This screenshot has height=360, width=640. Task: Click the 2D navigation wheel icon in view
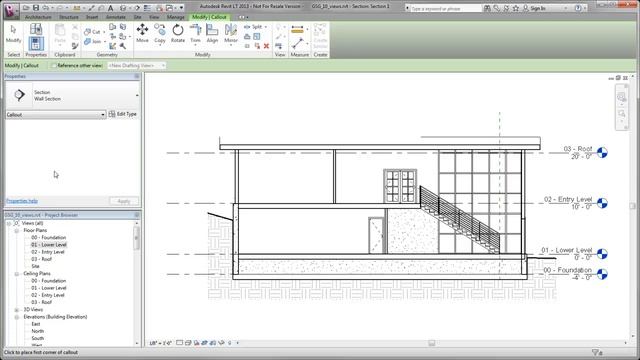pos(621,97)
